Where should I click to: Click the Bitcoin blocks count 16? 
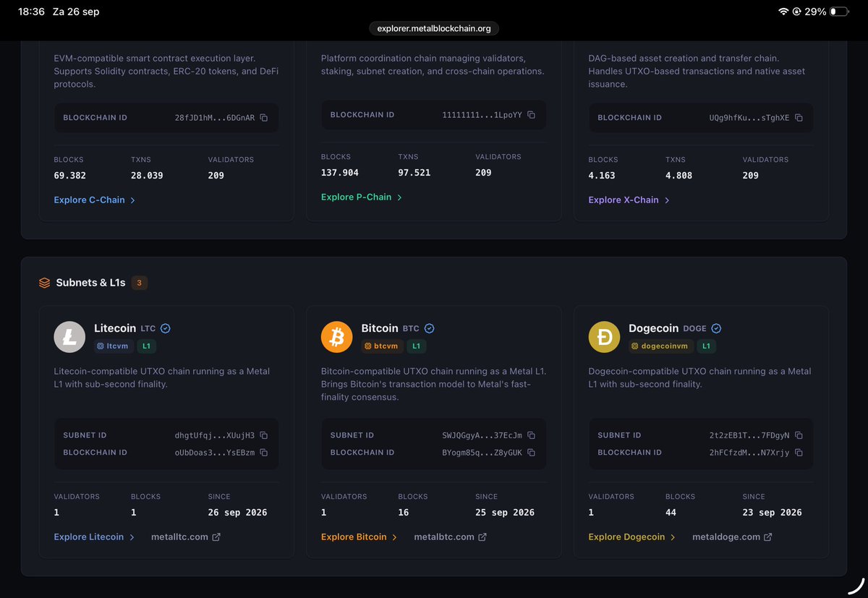tap(404, 513)
